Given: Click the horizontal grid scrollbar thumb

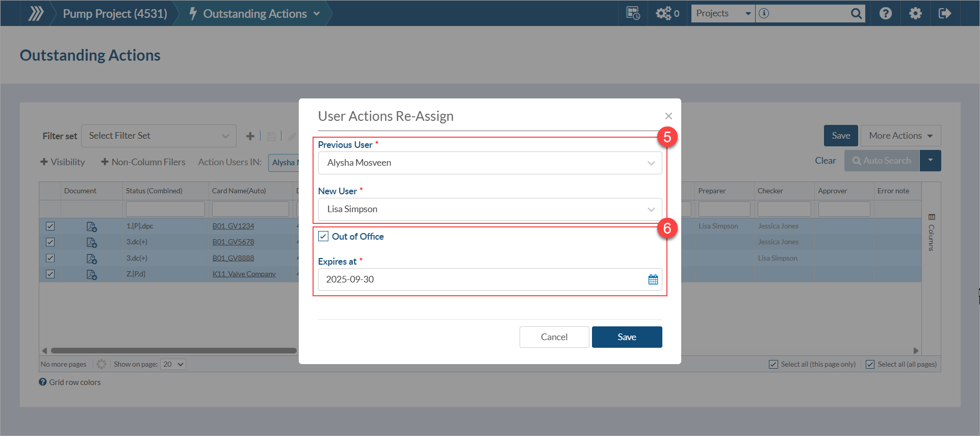Looking at the screenshot, I should (x=174, y=351).
